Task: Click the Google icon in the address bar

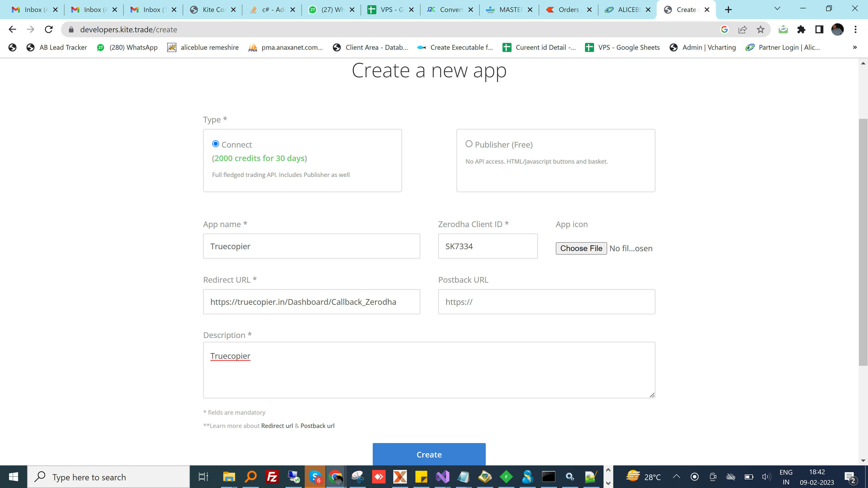Action: (724, 30)
